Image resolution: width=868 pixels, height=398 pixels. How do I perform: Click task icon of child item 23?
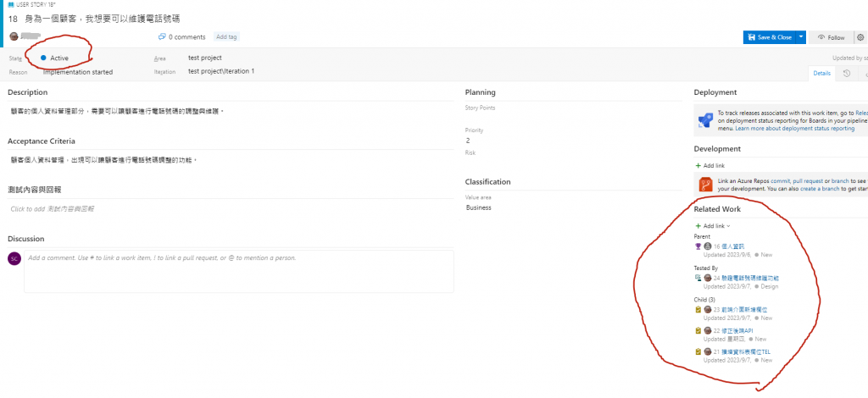(x=698, y=309)
